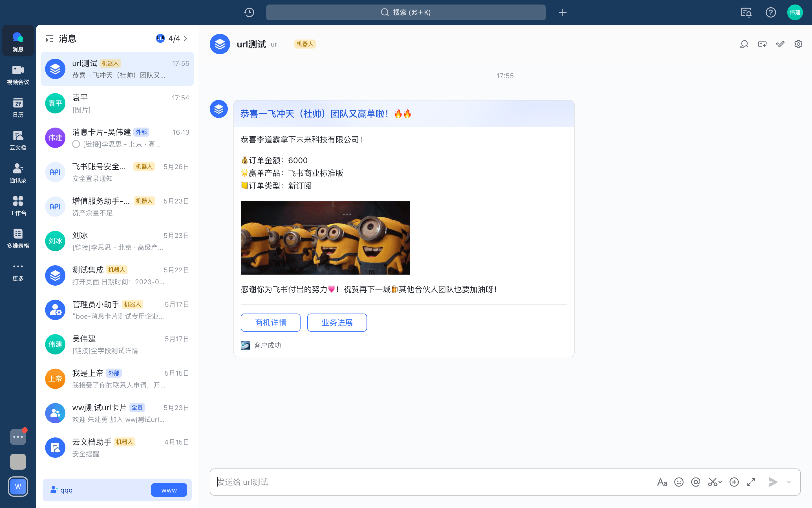Click the 客户成功 footer label

267,345
